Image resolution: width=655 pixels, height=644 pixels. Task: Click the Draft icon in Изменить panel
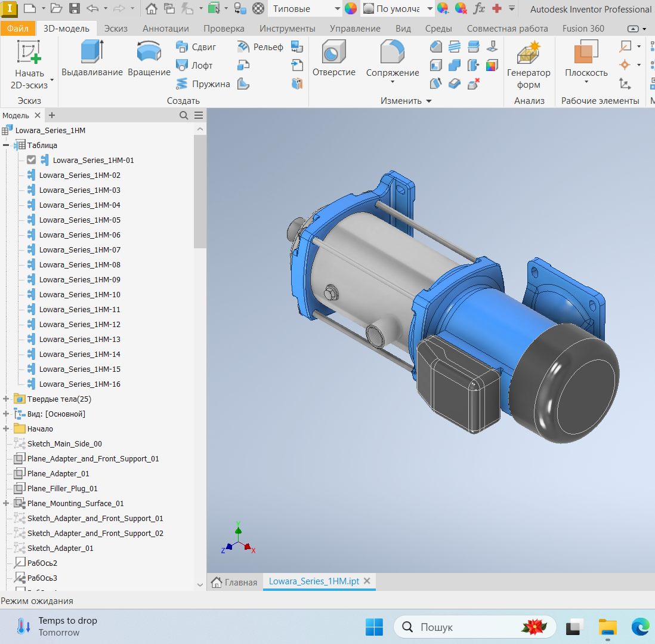coord(435,84)
